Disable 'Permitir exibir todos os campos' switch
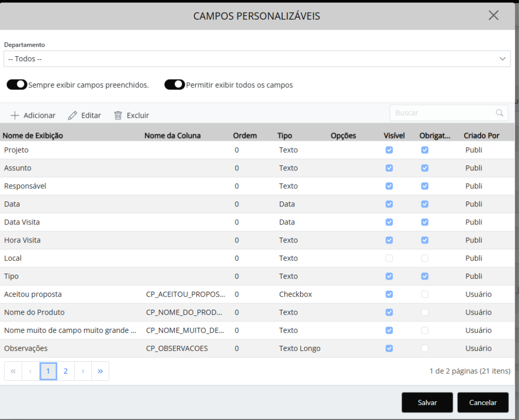This screenshot has width=519, height=420. pos(175,85)
